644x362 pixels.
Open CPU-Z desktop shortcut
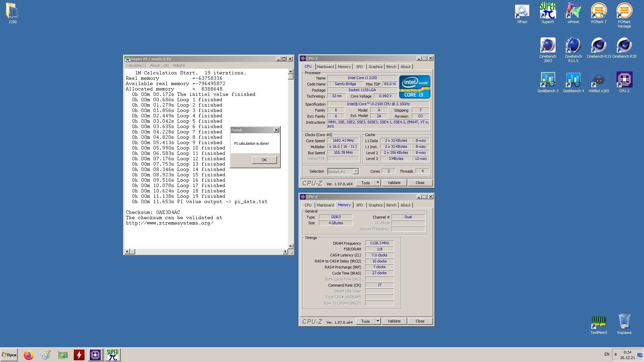click(624, 82)
